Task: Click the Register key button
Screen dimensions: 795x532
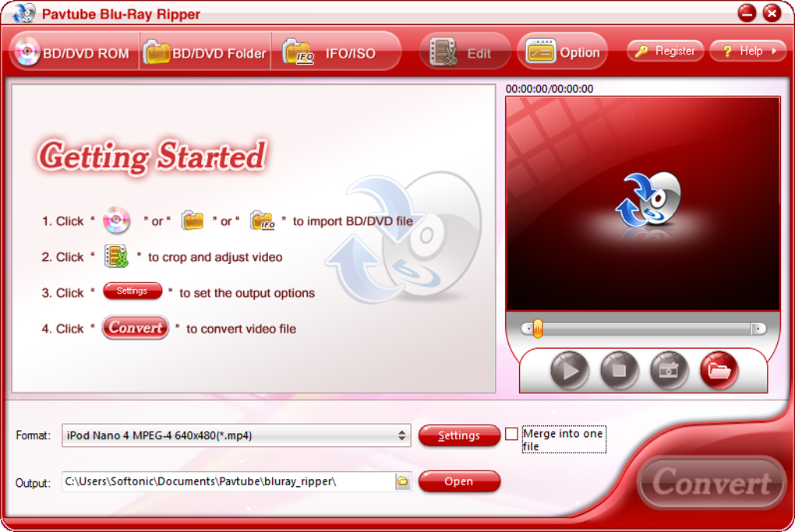Action: pyautogui.click(x=666, y=51)
